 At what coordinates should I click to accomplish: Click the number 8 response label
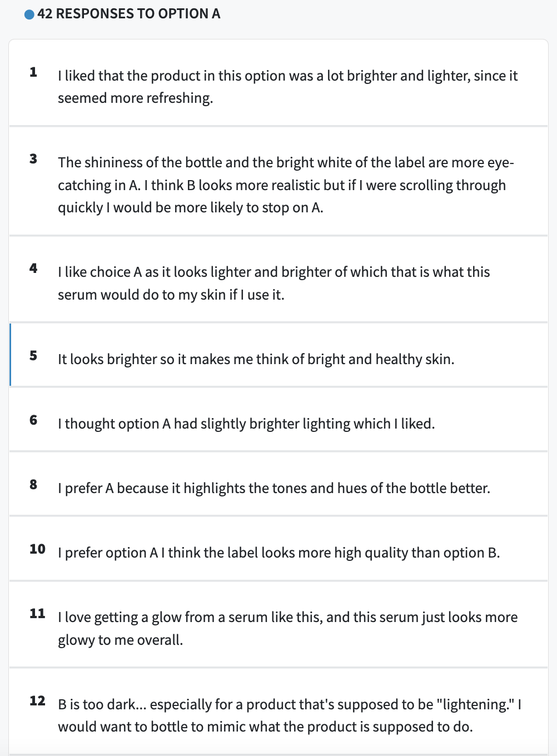(x=33, y=485)
